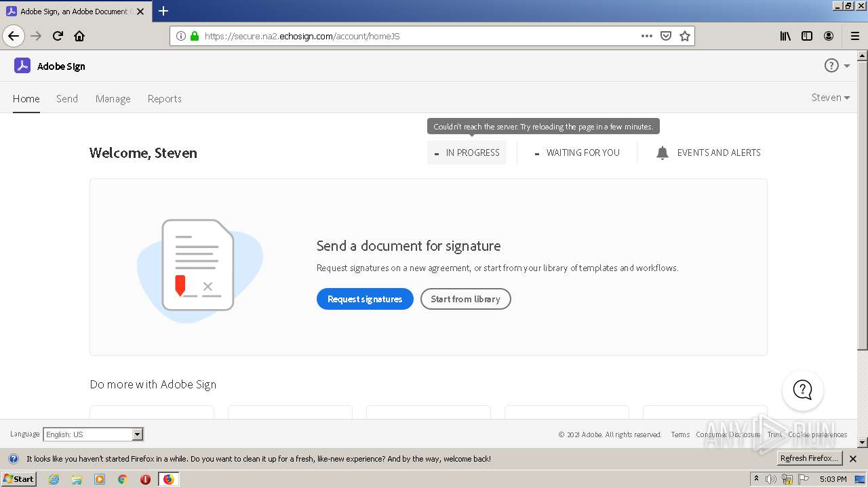Screen dimensions: 868x488
Task: Open the Send tab
Action: click(x=67, y=99)
